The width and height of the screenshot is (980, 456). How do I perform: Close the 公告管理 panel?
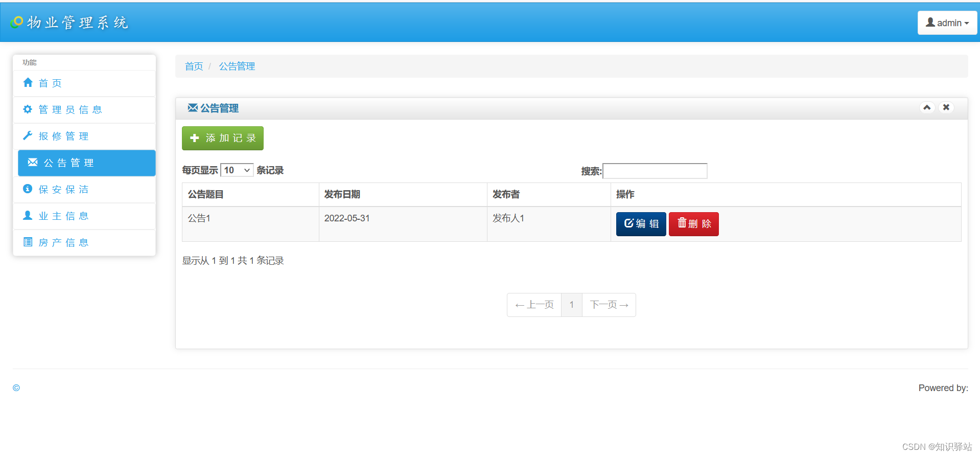[x=946, y=107]
